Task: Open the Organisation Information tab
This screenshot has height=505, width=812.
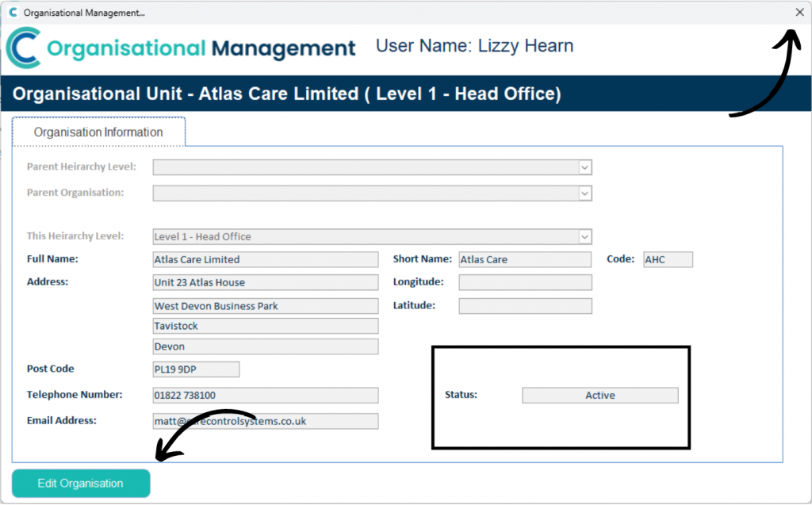Action: click(x=98, y=132)
